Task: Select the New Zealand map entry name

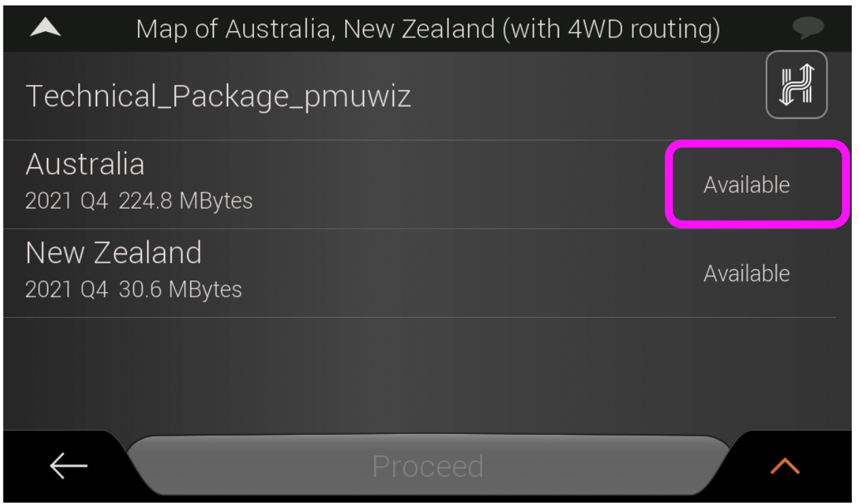Action: pyautogui.click(x=113, y=253)
